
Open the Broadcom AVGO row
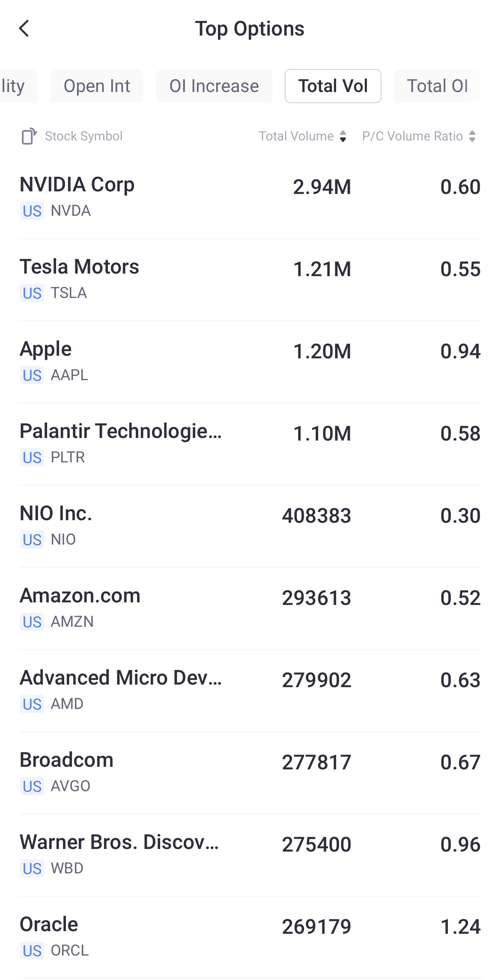[x=250, y=772]
